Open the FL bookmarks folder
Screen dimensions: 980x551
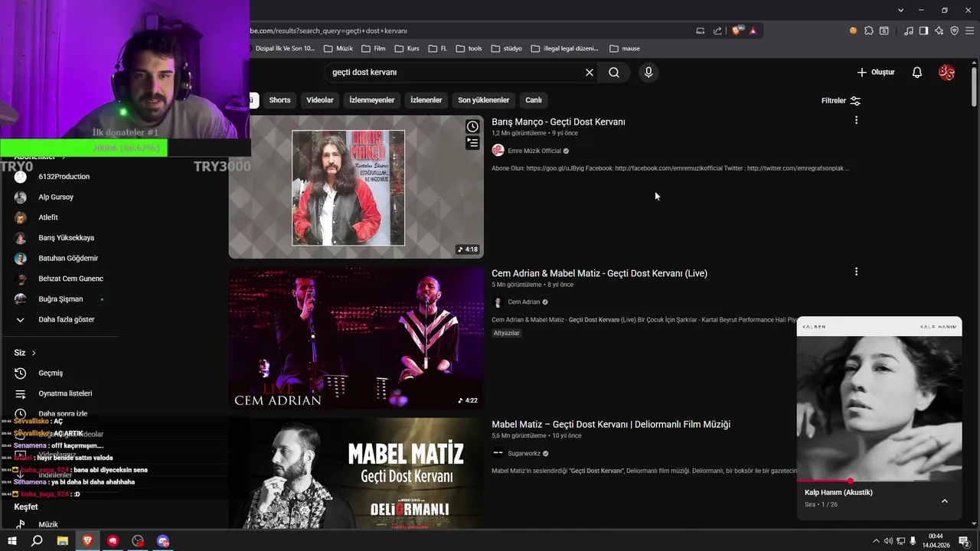(x=439, y=48)
